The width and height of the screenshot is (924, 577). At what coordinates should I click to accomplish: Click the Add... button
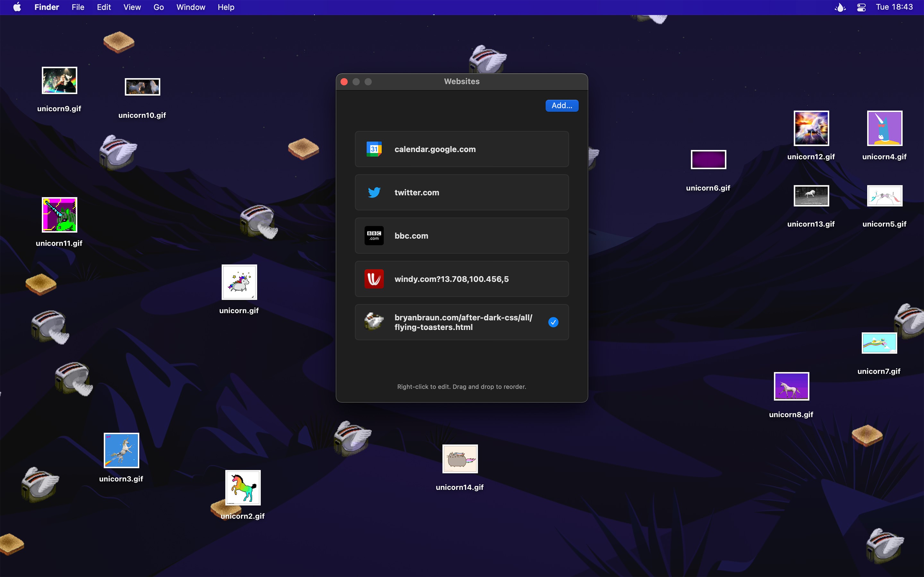pyautogui.click(x=562, y=106)
